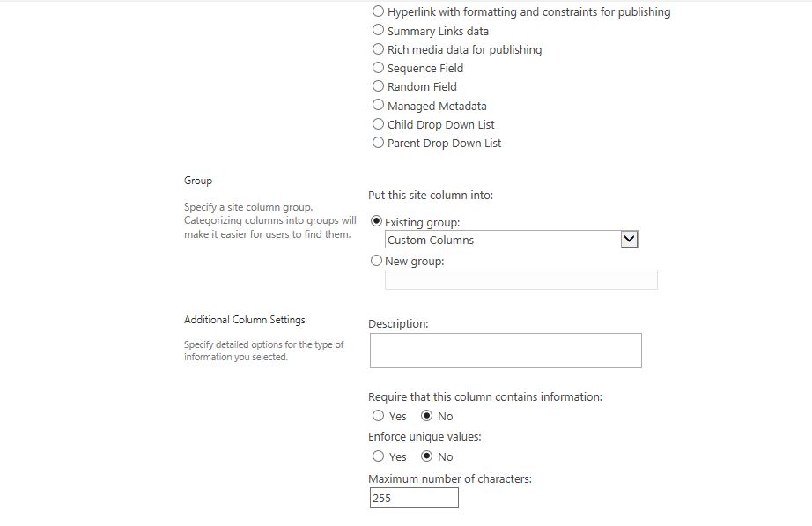This screenshot has width=812, height=526.
Task: Choose No for Enforce unique values
Action: [x=427, y=456]
